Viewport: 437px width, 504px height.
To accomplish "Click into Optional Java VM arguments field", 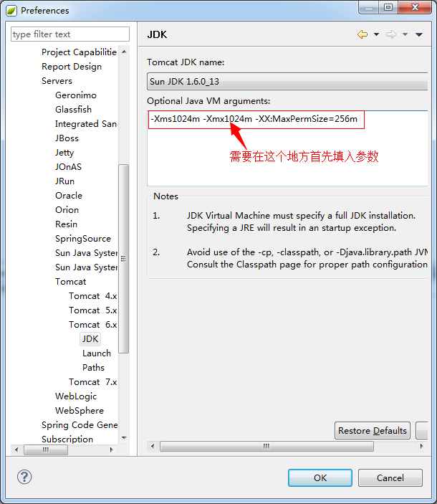I will (287, 148).
